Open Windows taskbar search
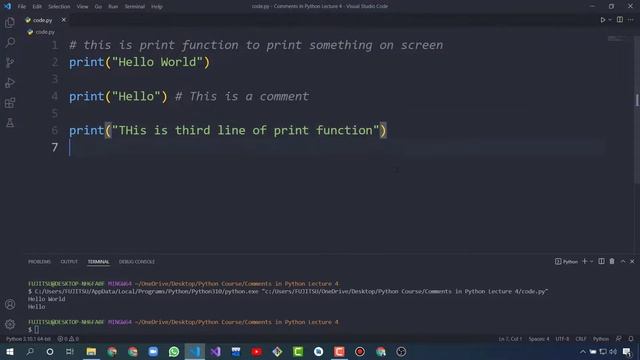This screenshot has width=640, height=360. point(30,352)
